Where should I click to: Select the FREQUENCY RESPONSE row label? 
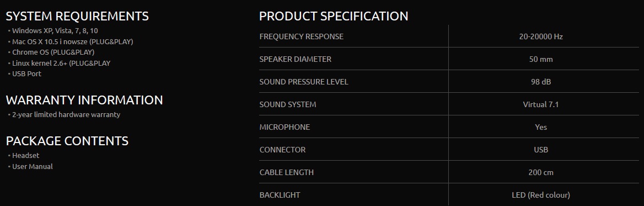[302, 36]
